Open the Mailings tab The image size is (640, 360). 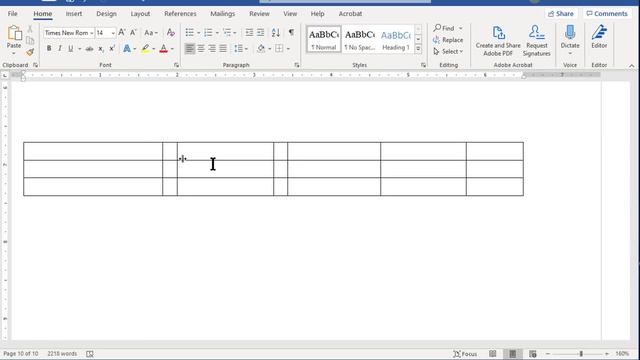pyautogui.click(x=222, y=13)
